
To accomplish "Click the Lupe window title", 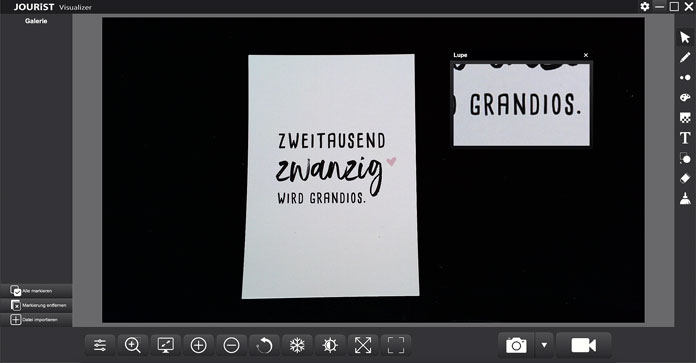I will (460, 55).
